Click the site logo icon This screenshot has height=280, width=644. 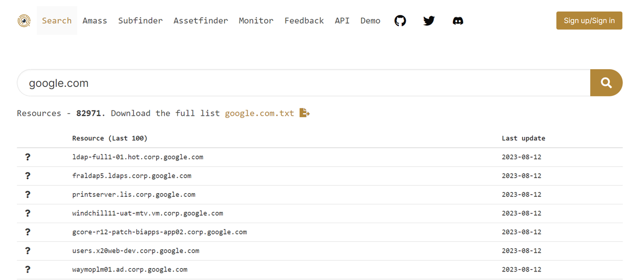24,21
